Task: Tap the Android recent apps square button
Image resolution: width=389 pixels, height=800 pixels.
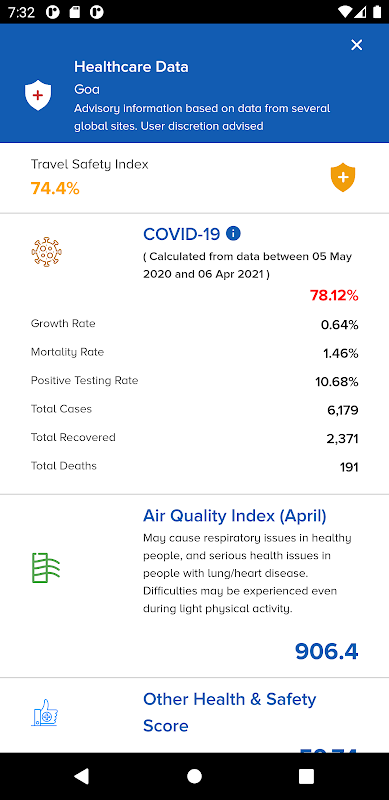Action: coord(306,776)
